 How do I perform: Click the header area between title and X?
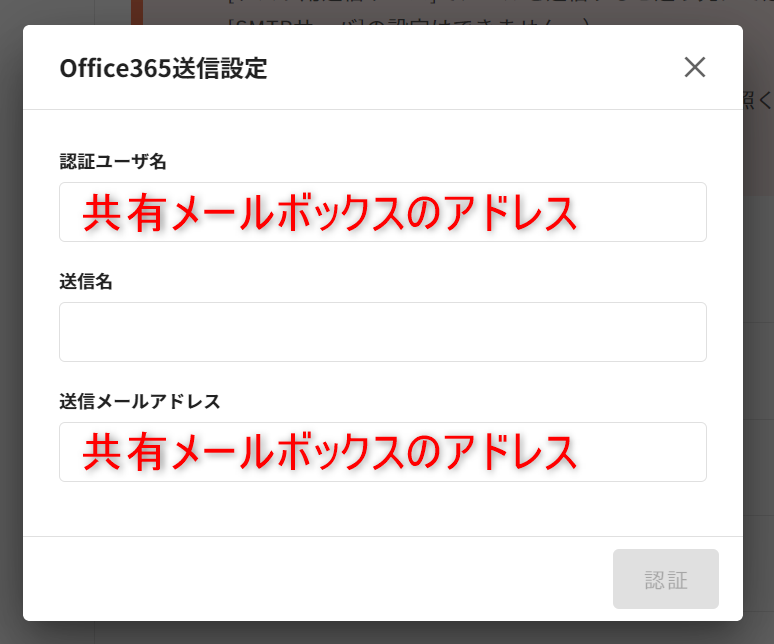(470, 68)
